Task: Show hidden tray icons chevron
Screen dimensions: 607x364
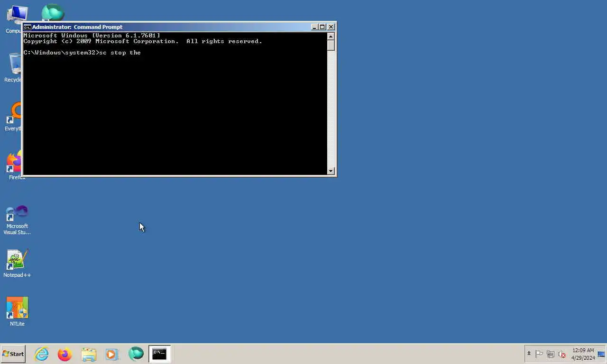Action: coord(529,354)
